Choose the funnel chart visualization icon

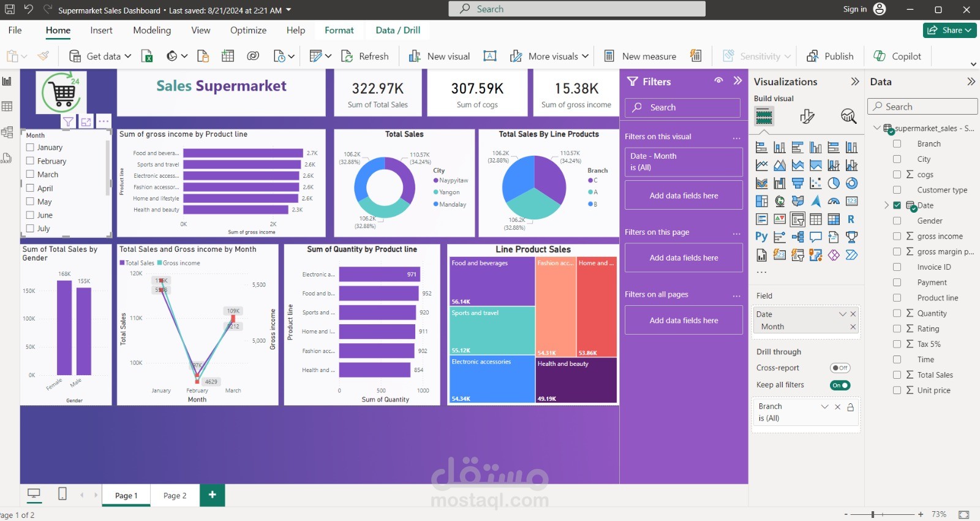click(x=797, y=183)
